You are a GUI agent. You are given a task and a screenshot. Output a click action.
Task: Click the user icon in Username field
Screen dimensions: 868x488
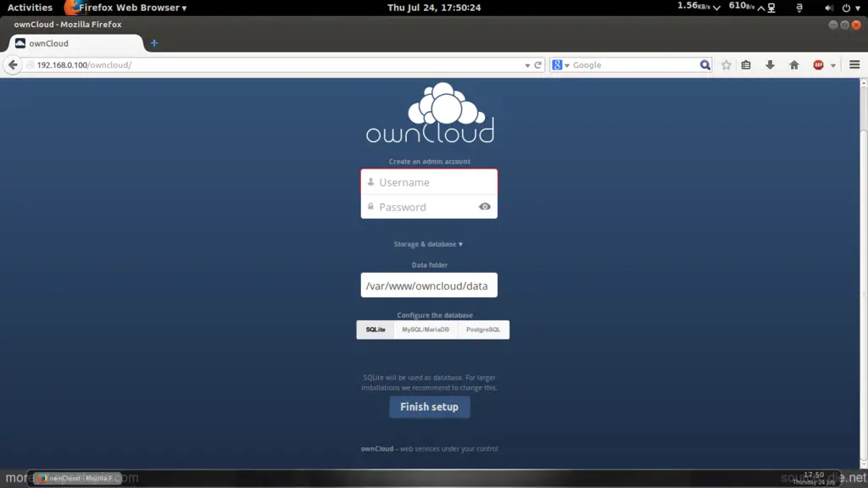(x=370, y=181)
